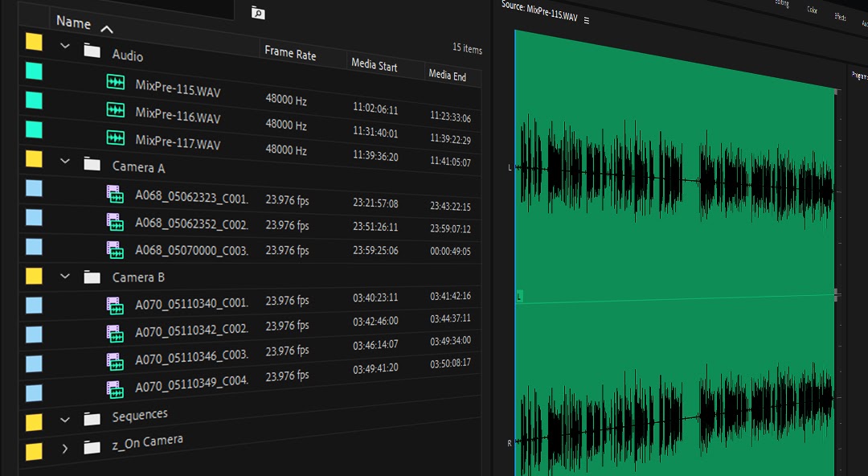Viewport: 868px width, 476px height.
Task: Select the z_On Camera bin name
Action: point(147,441)
